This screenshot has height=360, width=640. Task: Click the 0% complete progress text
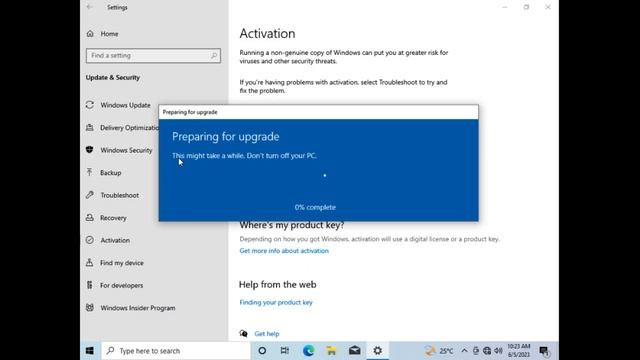point(315,207)
